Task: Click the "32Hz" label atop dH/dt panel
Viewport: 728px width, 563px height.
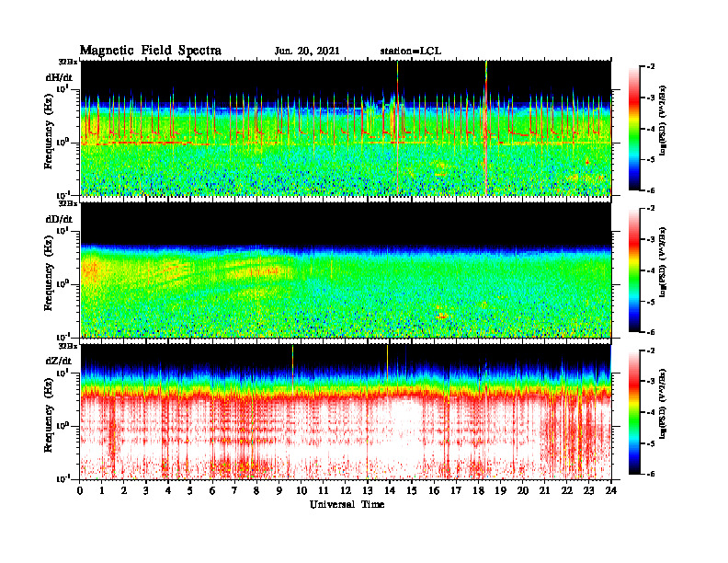Action: pyautogui.click(x=68, y=62)
